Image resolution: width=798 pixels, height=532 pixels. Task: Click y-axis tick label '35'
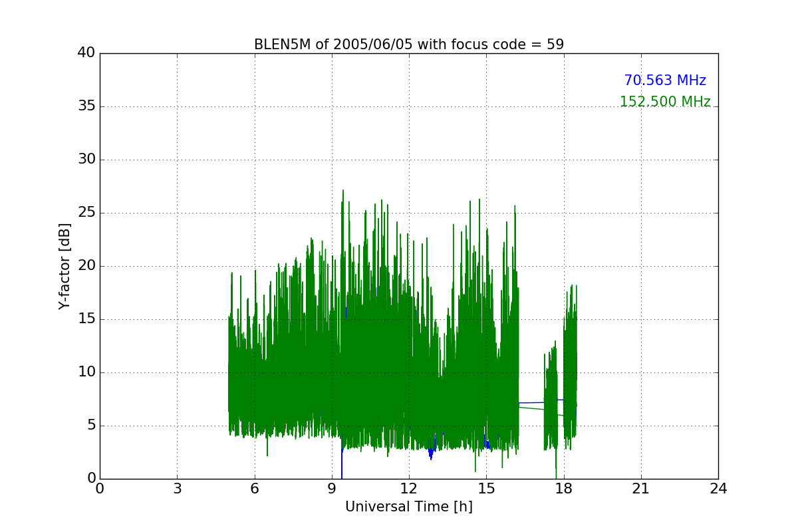pos(86,106)
